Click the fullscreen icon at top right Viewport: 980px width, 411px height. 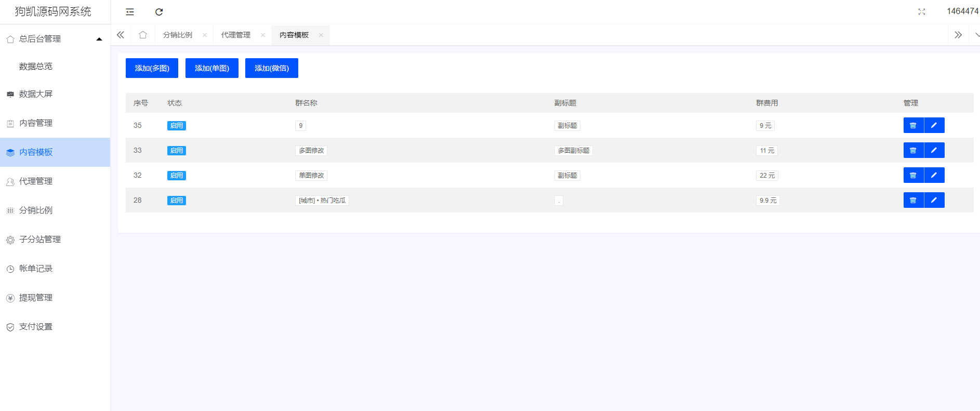(x=921, y=12)
